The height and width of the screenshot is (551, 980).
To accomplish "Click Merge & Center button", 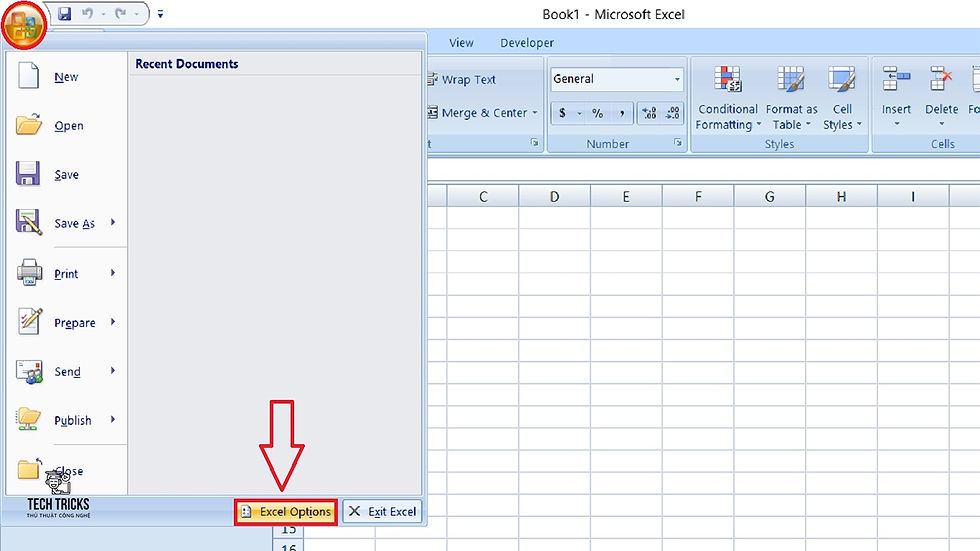I will point(478,112).
